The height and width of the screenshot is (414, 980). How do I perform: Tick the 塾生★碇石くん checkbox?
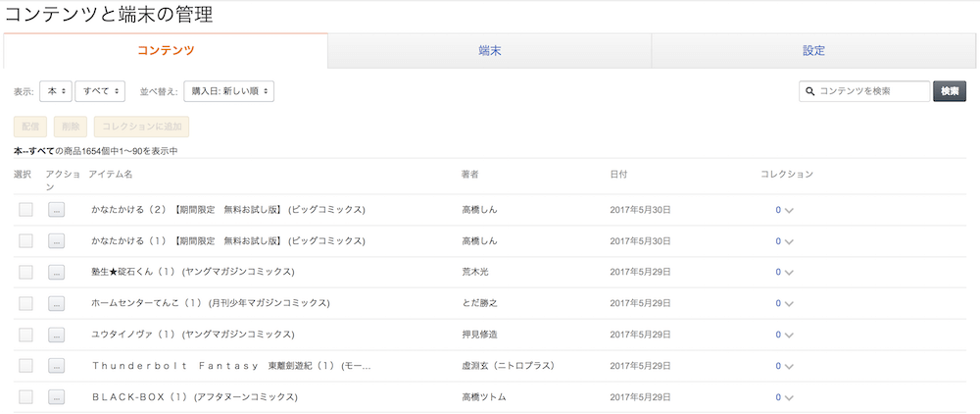(x=25, y=272)
